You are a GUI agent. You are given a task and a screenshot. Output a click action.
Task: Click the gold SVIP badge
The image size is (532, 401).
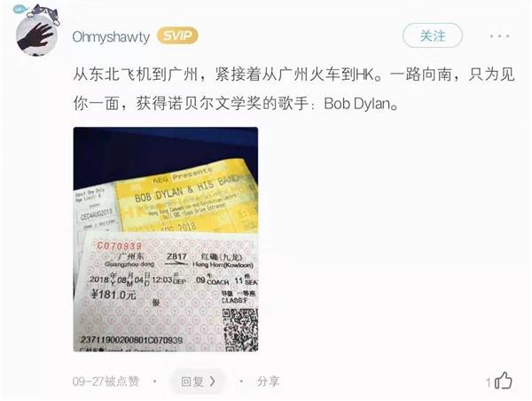[177, 36]
